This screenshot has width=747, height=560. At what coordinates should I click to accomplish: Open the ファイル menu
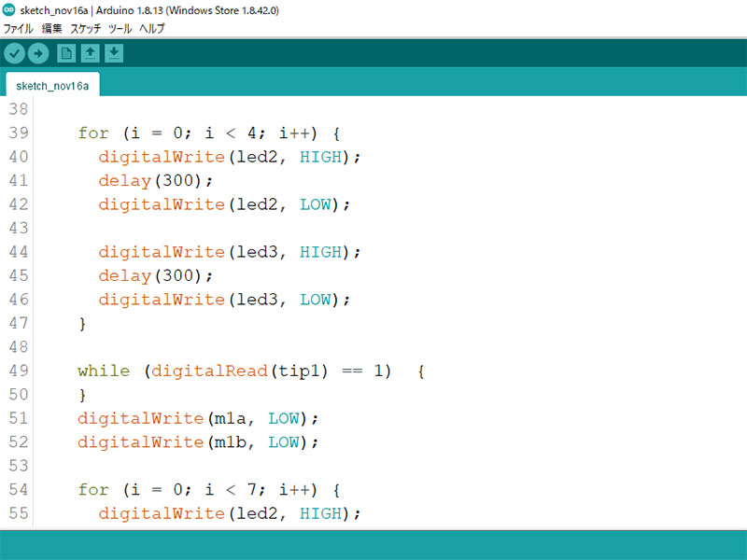tap(19, 29)
